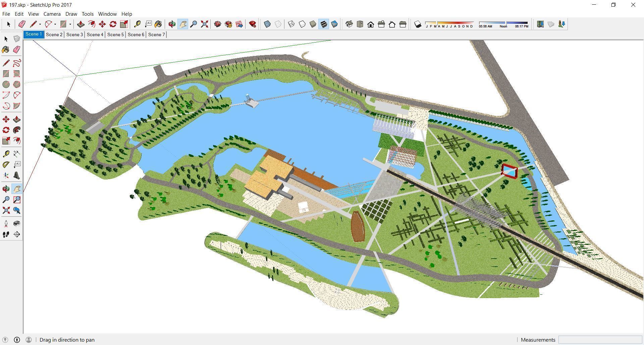Select the Polygon tool
Image resolution: width=644 pixels, height=345 pixels.
click(16, 84)
